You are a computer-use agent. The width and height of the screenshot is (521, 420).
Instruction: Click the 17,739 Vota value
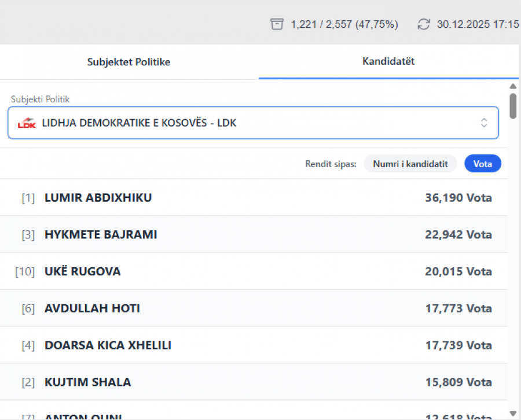pyautogui.click(x=458, y=345)
